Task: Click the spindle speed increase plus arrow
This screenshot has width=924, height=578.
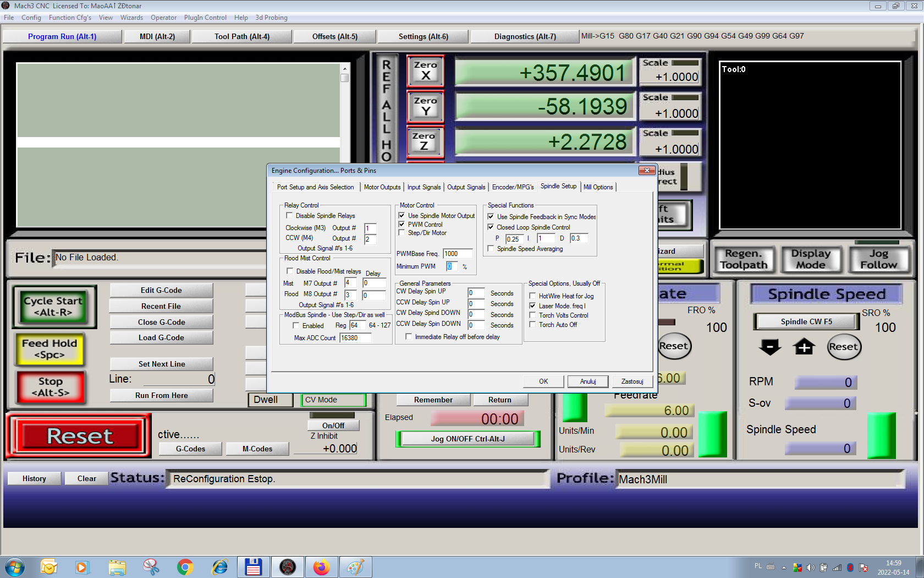Action: [804, 347]
